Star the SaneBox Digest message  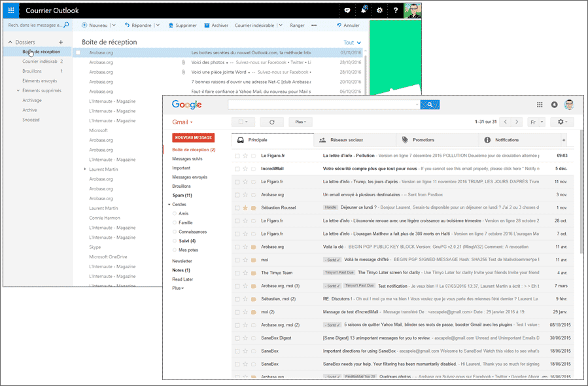pos(245,338)
